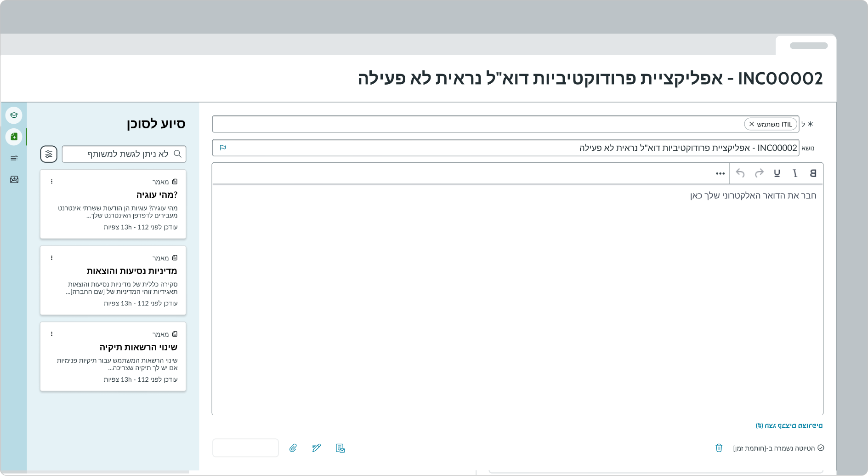The height and width of the screenshot is (476, 868).
Task: Click the draft saved checkmark icon
Action: pyautogui.click(x=821, y=448)
